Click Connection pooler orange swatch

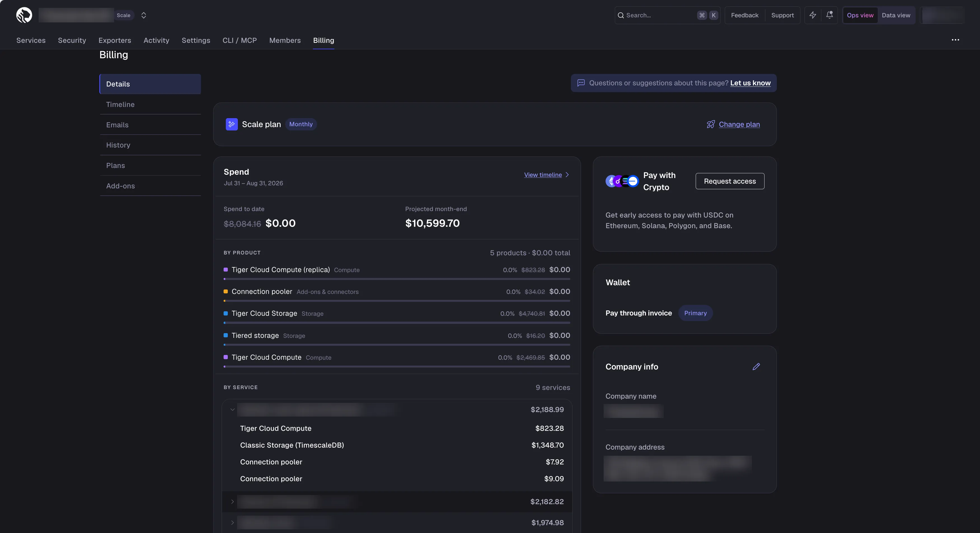(226, 291)
